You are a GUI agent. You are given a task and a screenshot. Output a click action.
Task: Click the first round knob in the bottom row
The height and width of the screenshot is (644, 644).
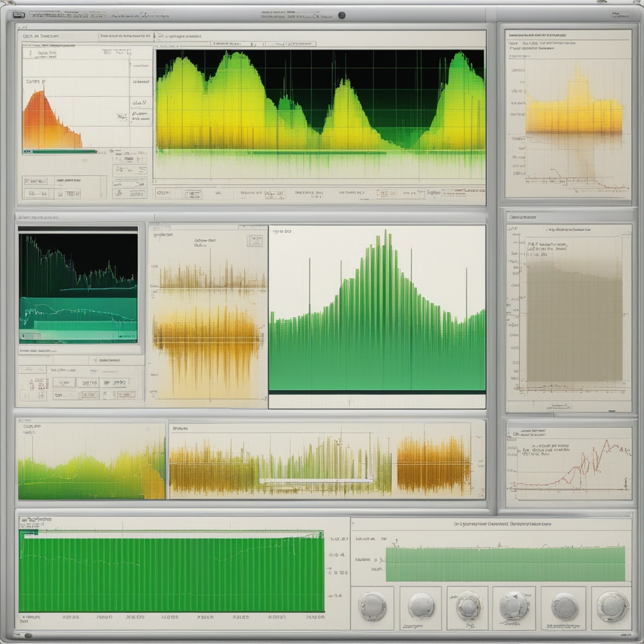372,607
